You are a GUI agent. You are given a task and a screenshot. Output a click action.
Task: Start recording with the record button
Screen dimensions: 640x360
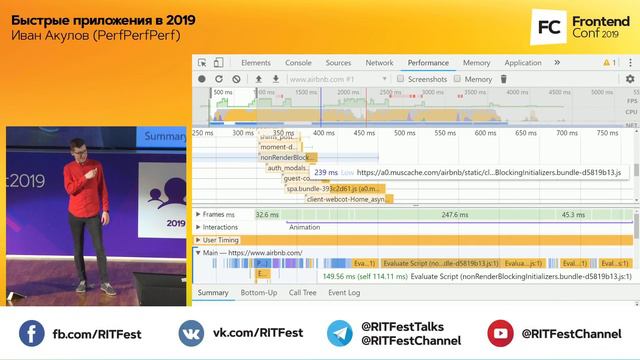click(x=202, y=79)
